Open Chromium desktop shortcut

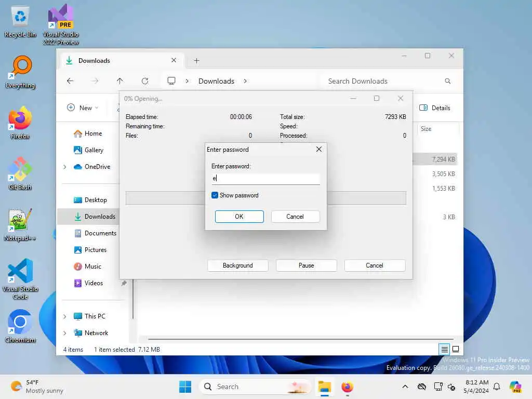coord(20,326)
